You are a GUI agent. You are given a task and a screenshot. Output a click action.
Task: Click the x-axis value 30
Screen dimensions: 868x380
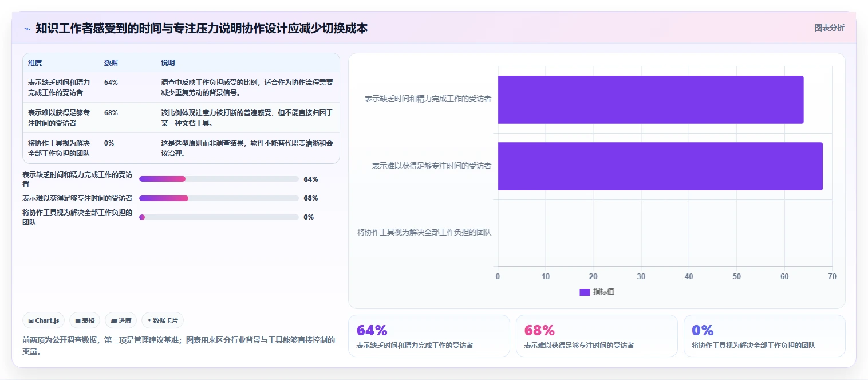641,276
